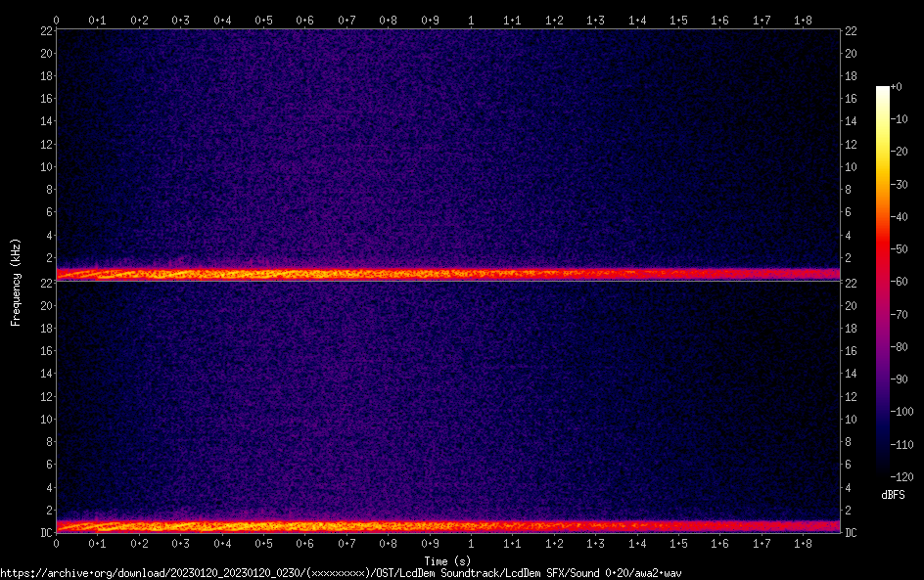Click the -30 label on the color scale
Viewport: 924px width, 580px height.
click(905, 185)
